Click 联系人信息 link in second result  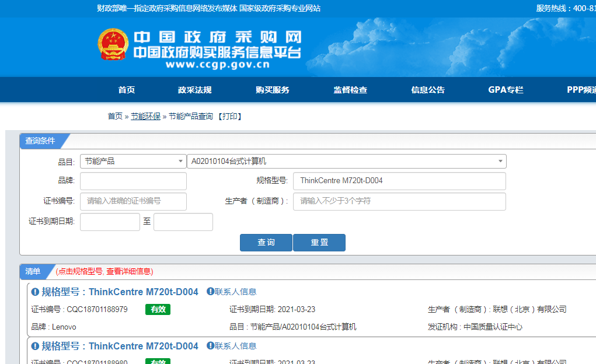(x=236, y=346)
